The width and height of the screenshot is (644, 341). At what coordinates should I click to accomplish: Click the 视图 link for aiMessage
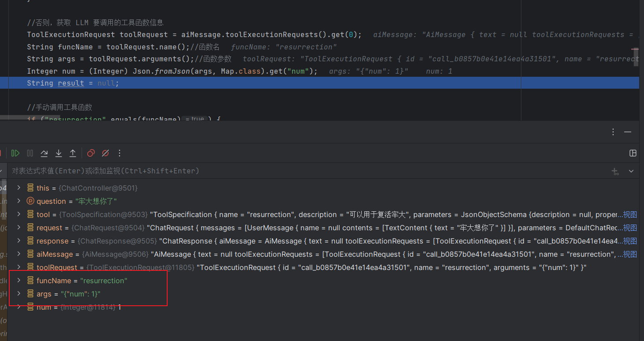coord(629,254)
